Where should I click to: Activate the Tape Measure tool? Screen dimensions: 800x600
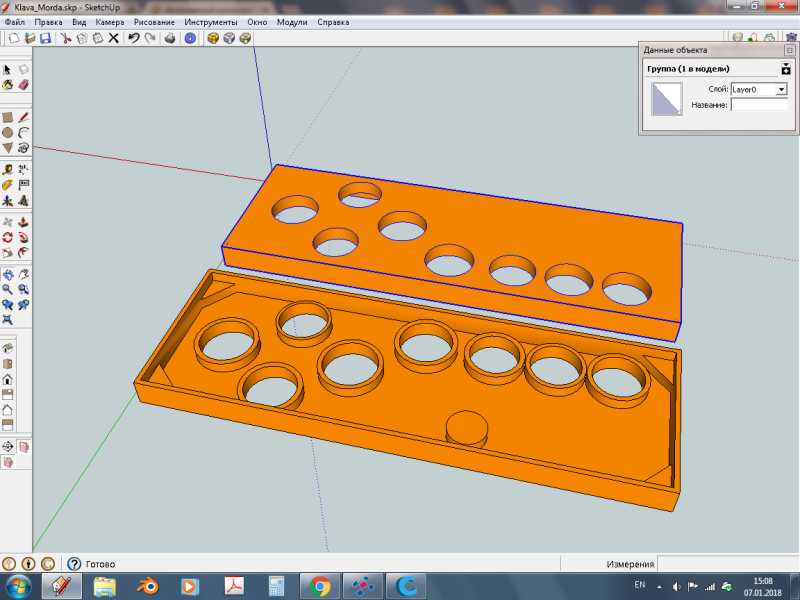tap(7, 169)
